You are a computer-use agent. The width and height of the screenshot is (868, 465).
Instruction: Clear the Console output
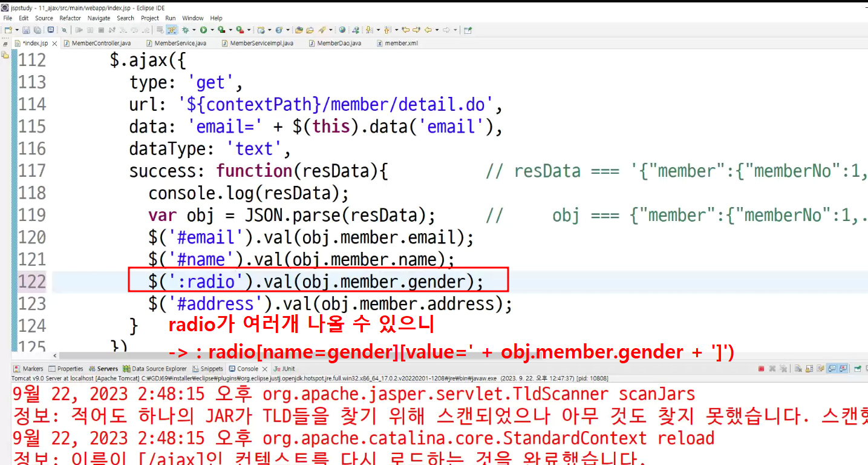point(798,369)
